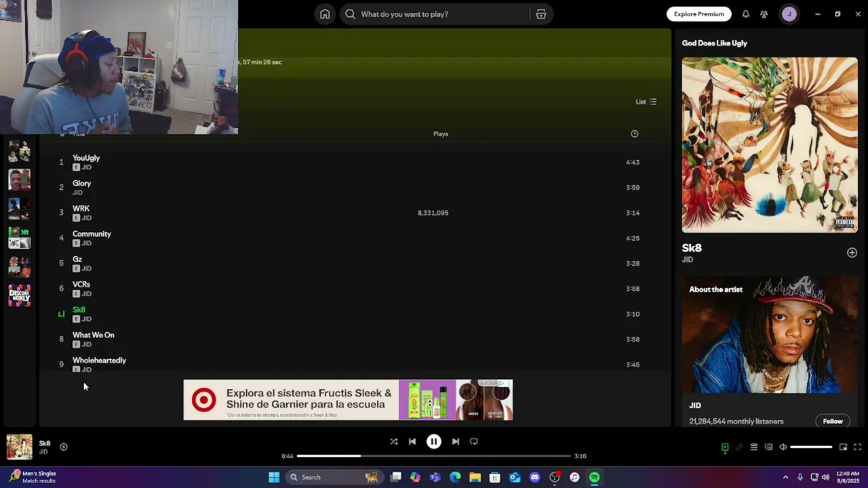Viewport: 868px width, 488px height.
Task: Open the notifications bell
Action: pyautogui.click(x=745, y=14)
